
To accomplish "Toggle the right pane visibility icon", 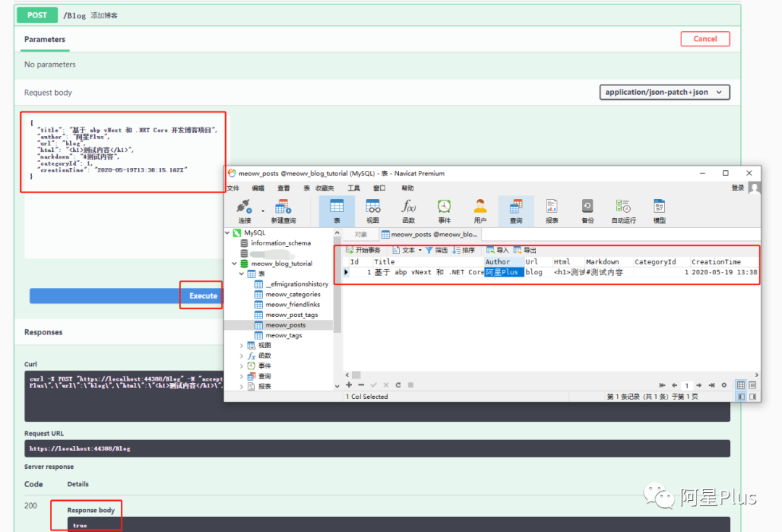I will (x=752, y=397).
